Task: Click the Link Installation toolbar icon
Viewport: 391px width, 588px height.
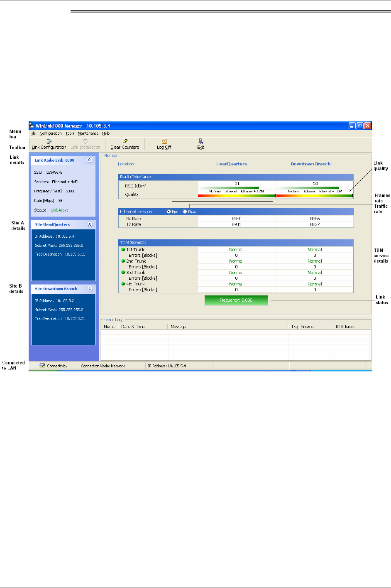Action: [86, 141]
